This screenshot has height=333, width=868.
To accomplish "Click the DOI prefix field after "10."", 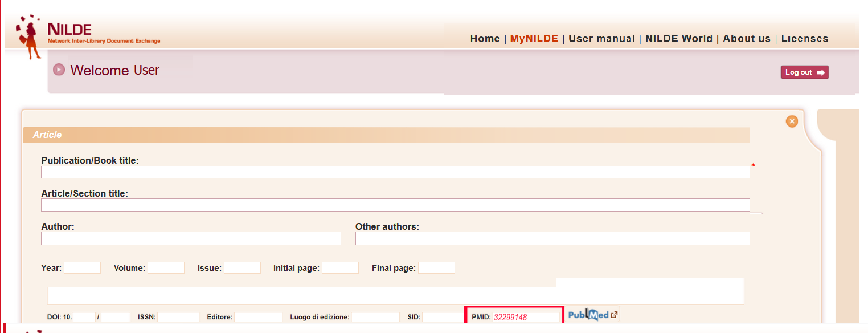I will pyautogui.click(x=84, y=317).
